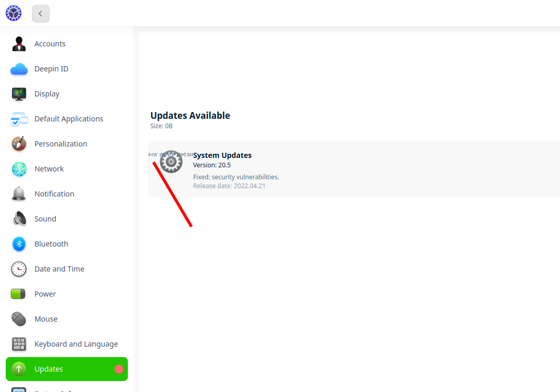Open the Notification bell icon
The width and height of the screenshot is (560, 392).
point(19,193)
